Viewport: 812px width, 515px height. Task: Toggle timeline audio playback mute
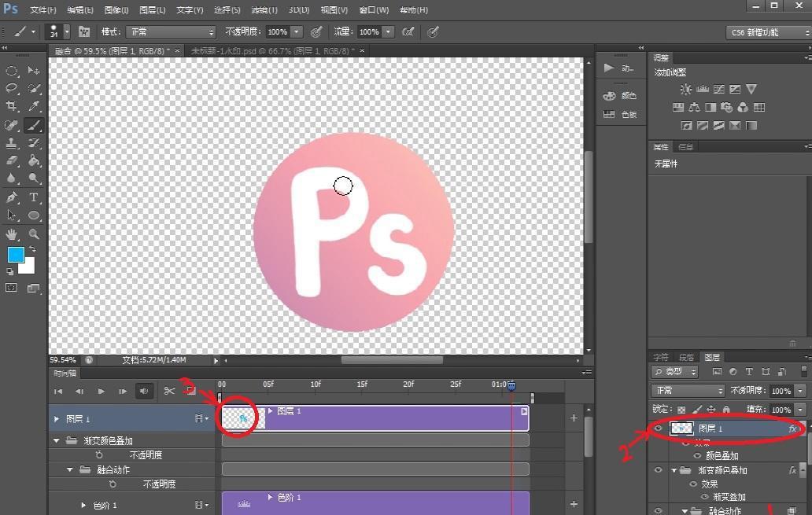(144, 391)
